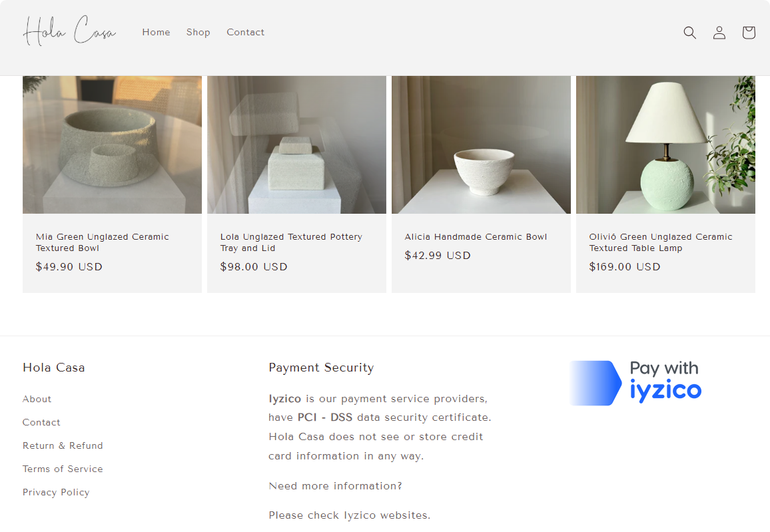Screen dimensions: 770x532
Task: Open the shopping cart icon
Action: [749, 33]
